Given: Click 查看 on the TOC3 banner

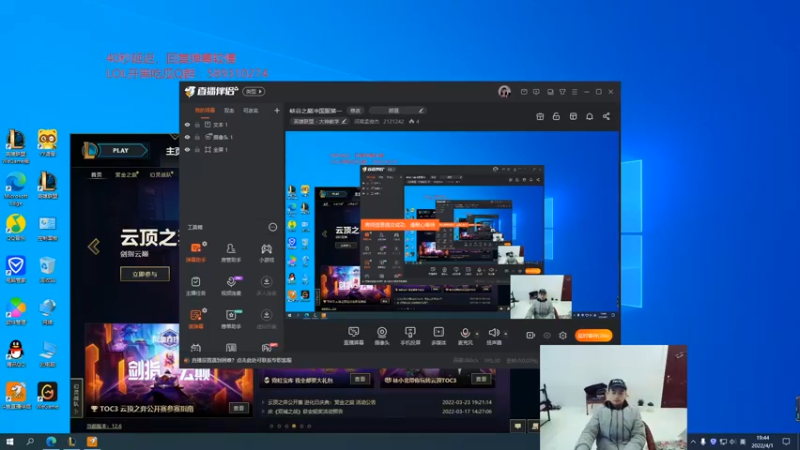Looking at the screenshot, I should click(x=239, y=408).
